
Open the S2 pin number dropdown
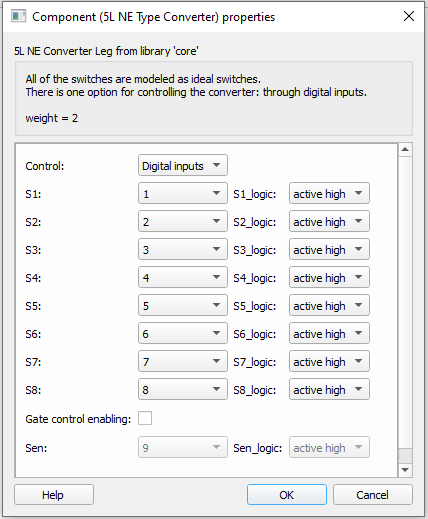183,221
